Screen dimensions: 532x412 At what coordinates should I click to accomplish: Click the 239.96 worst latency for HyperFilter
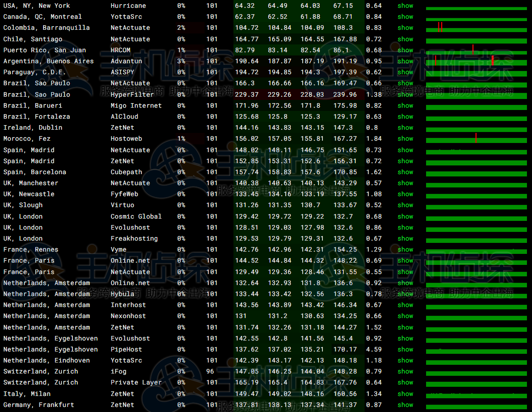[345, 94]
